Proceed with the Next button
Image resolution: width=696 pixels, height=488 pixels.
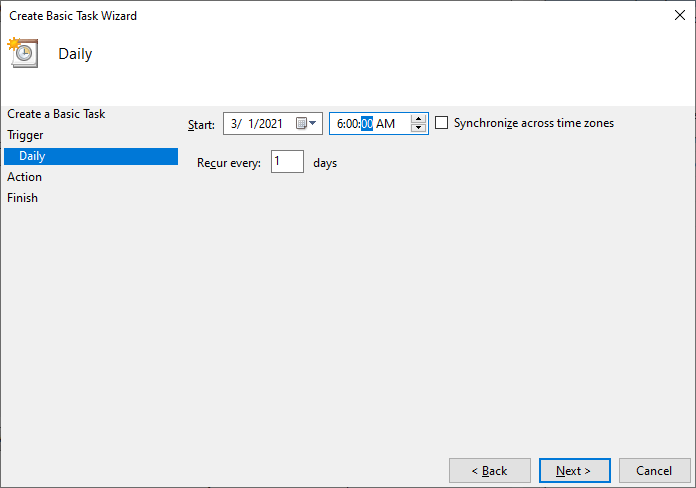tap(573, 470)
